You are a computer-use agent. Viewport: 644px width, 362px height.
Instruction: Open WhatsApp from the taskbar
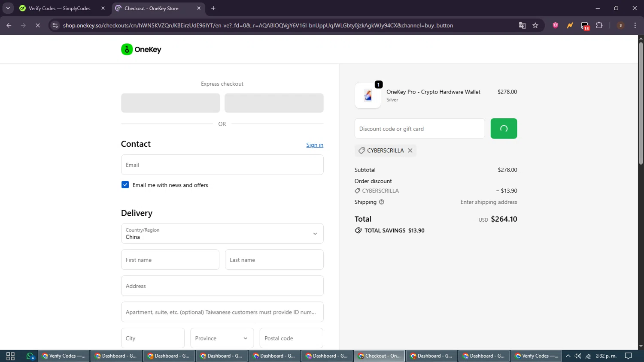point(30,356)
